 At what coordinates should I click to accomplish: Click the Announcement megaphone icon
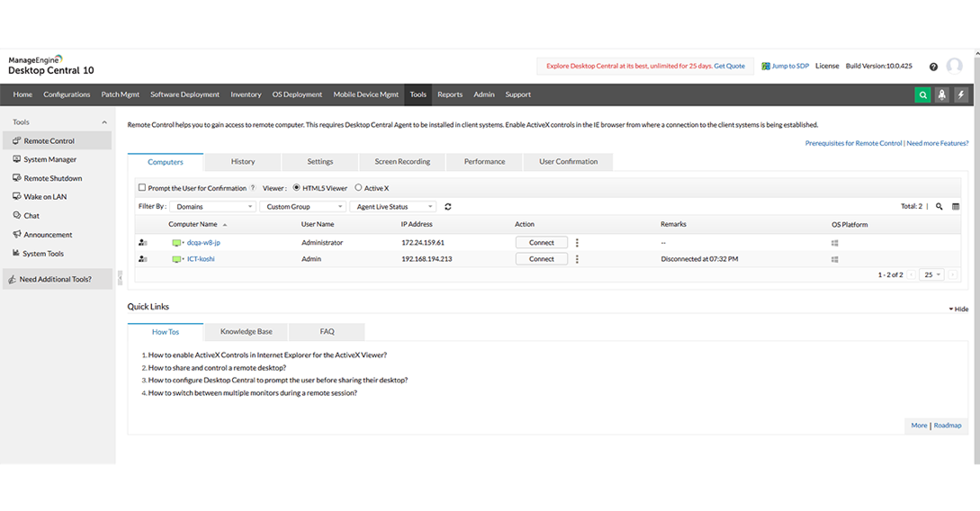[x=17, y=234]
